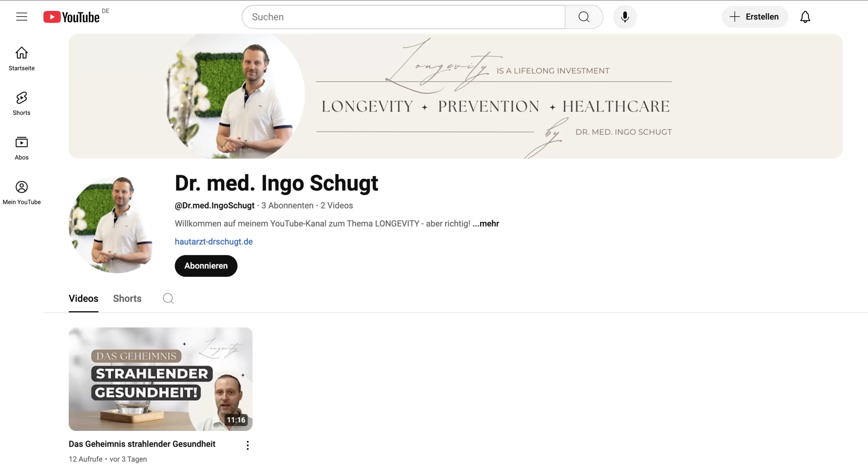Expand channel description with ...mehr
The image size is (868, 474).
tap(486, 224)
